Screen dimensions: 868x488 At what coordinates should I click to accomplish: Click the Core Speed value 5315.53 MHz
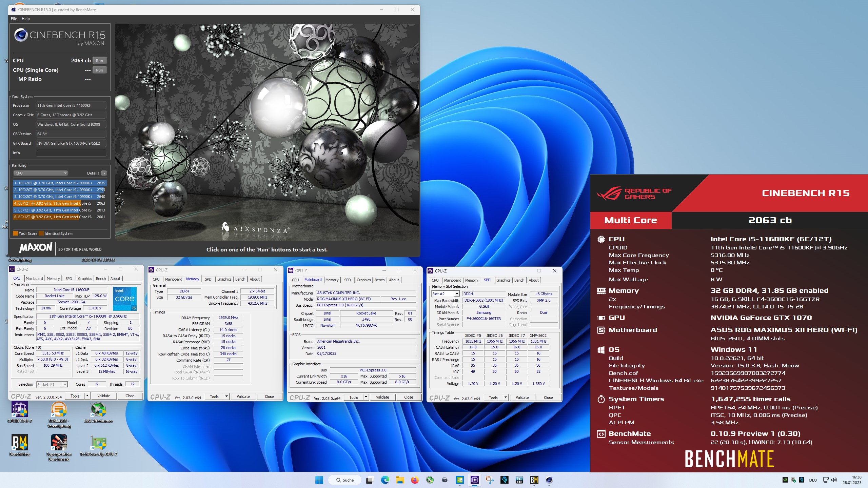coord(53,353)
